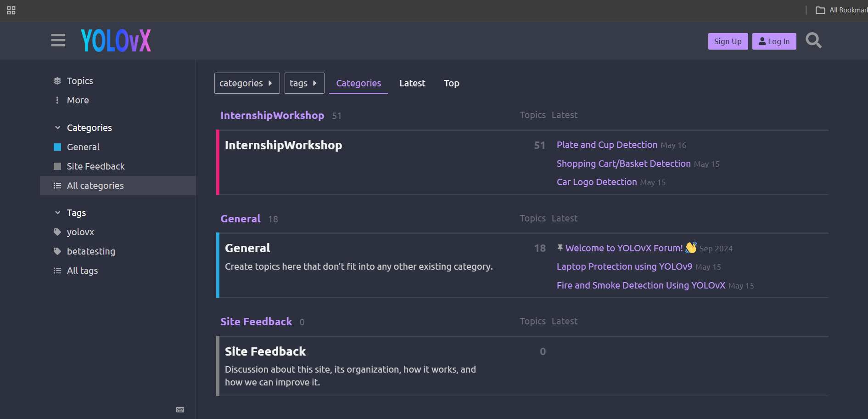Collapse the Categories sidebar section
Viewport: 868px width, 419px height.
[57, 128]
